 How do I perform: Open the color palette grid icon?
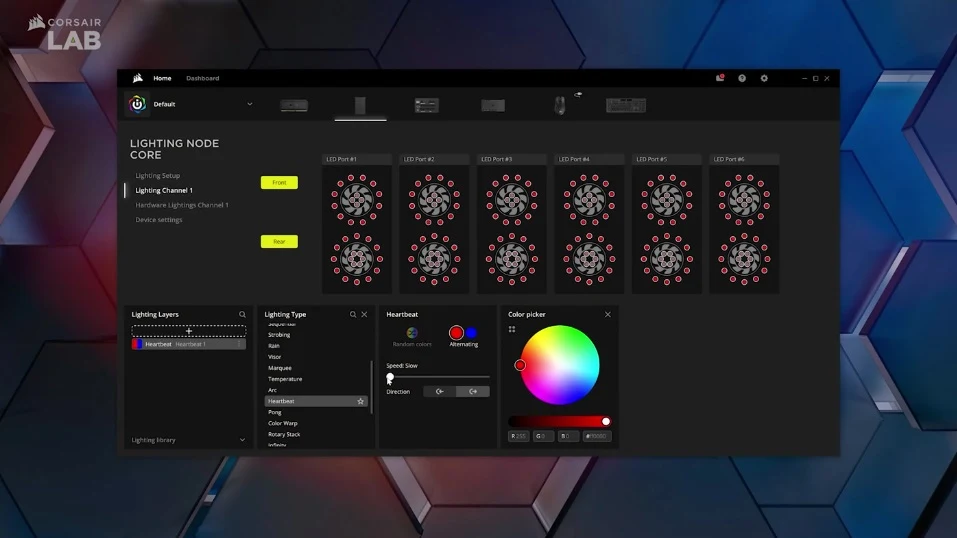pos(512,329)
